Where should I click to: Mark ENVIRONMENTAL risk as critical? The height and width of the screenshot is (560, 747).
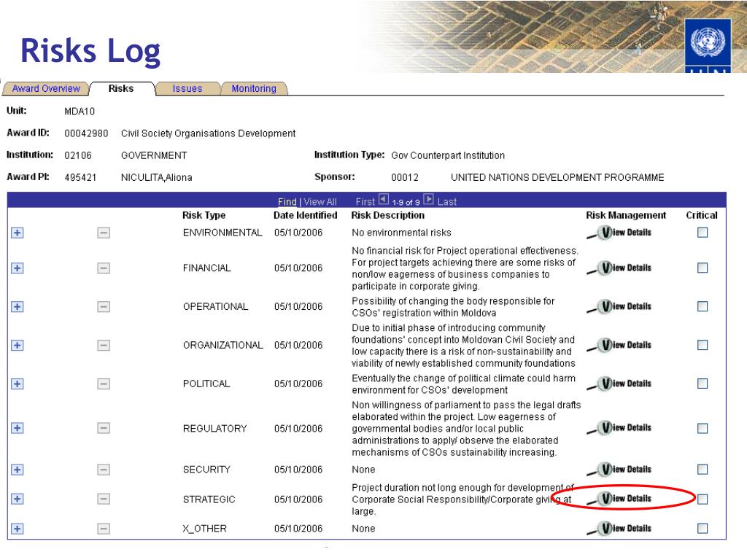[x=703, y=233]
